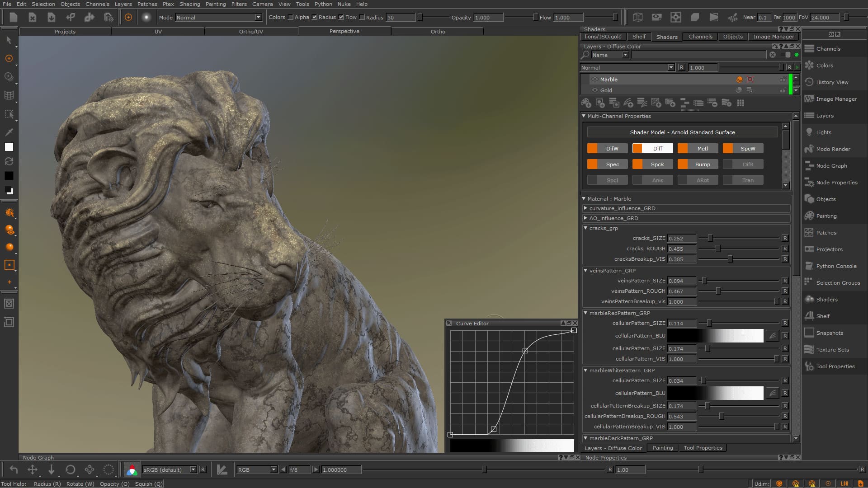Enable the Diff channel button

coord(652,148)
